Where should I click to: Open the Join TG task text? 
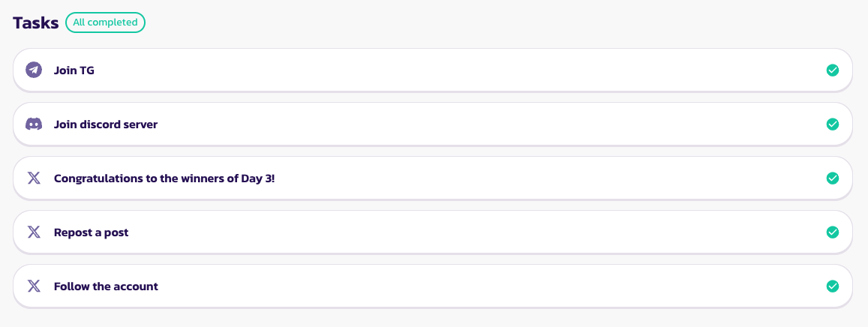pyautogui.click(x=74, y=70)
